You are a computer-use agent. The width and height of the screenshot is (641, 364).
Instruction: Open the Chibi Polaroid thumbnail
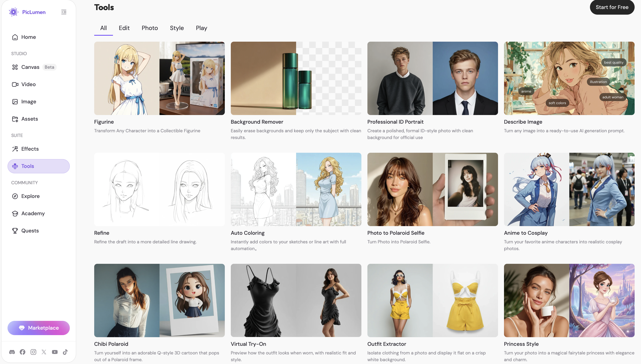159,300
